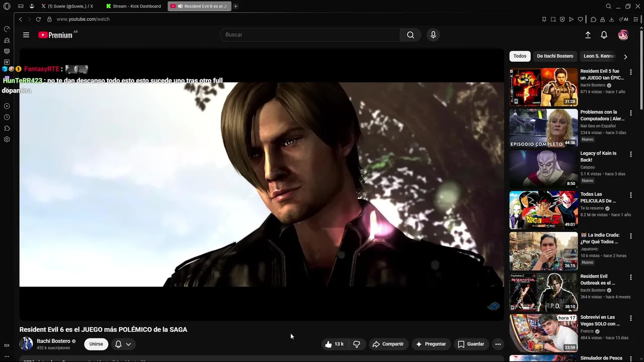Open options menu for Resident Evil 5 video
The width and height of the screenshot is (644, 362).
(x=630, y=72)
